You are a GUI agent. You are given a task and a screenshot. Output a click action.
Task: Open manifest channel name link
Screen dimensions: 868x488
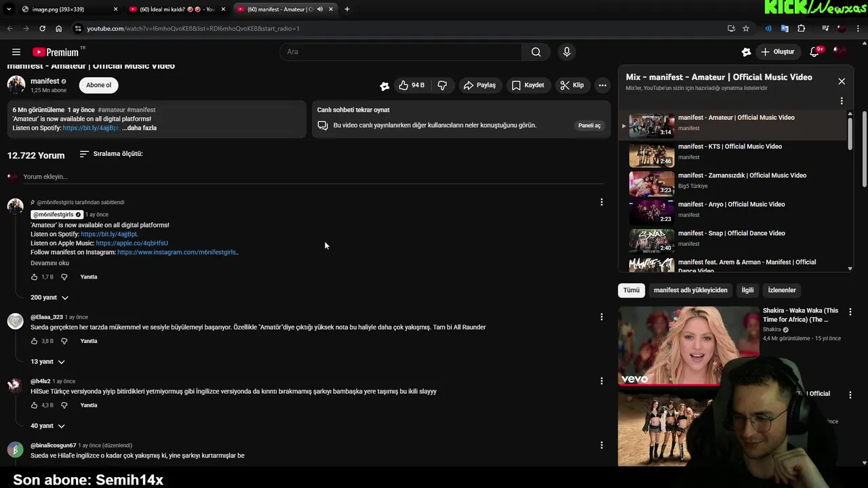(45, 81)
